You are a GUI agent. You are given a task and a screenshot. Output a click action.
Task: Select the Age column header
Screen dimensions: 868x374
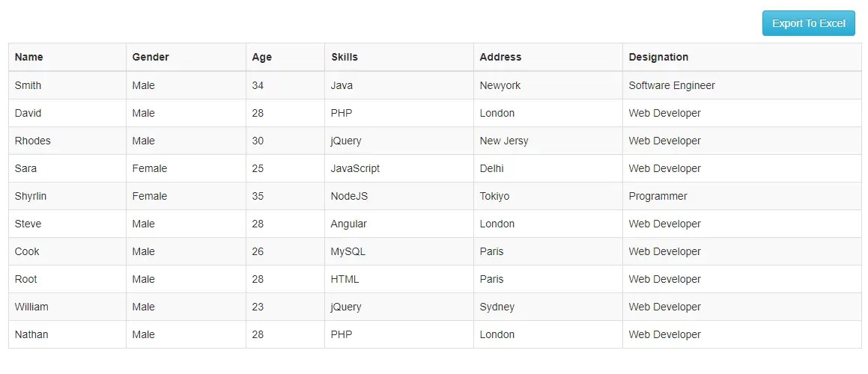[x=262, y=57]
